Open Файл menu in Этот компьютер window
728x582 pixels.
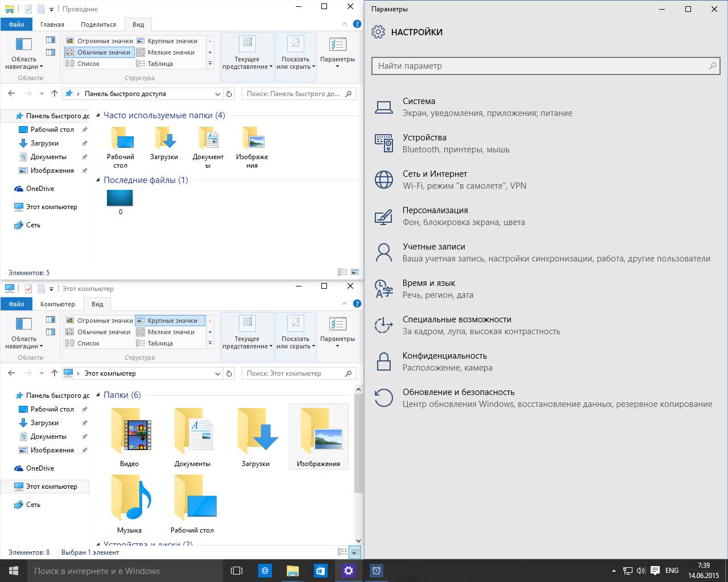[x=16, y=304]
